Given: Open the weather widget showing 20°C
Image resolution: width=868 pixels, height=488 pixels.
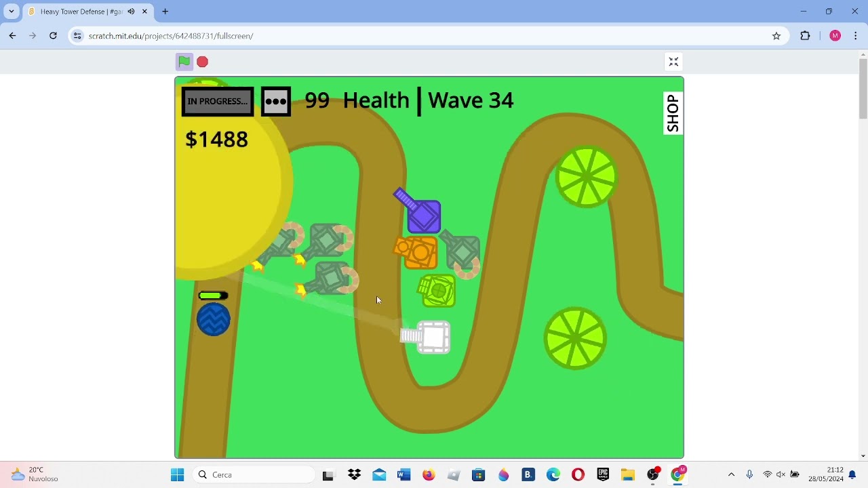Looking at the screenshot, I should click(35, 474).
